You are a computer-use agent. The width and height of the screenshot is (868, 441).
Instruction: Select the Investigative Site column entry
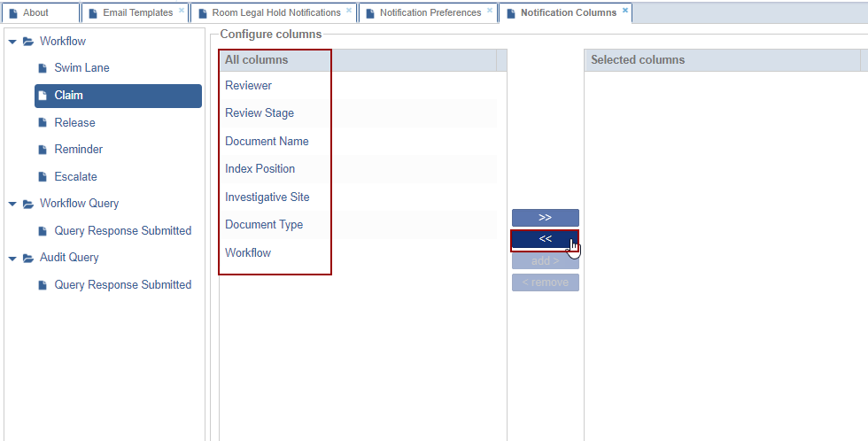pyautogui.click(x=267, y=197)
